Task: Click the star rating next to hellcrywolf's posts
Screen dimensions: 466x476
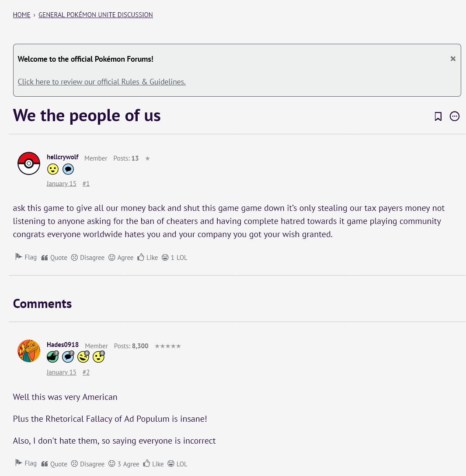Action: [x=147, y=158]
